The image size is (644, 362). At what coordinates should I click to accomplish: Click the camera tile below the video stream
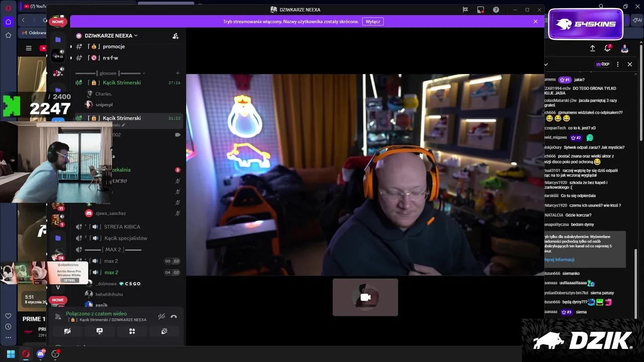(x=365, y=297)
